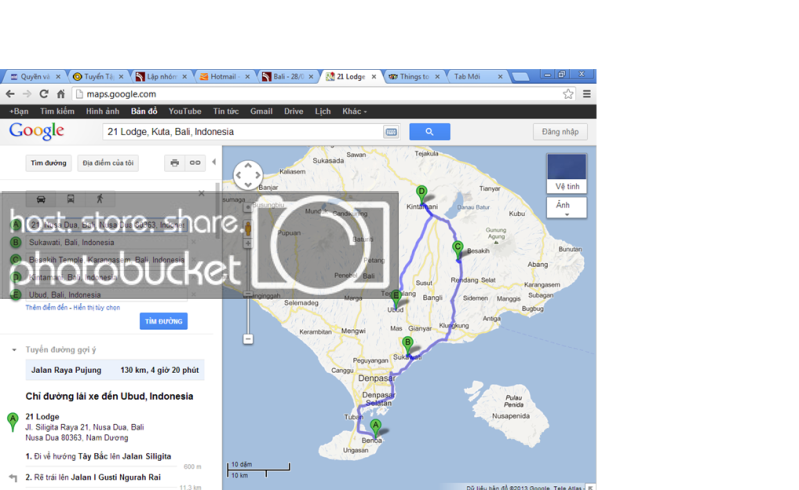Open Gmail in the Google bar

pos(261,111)
